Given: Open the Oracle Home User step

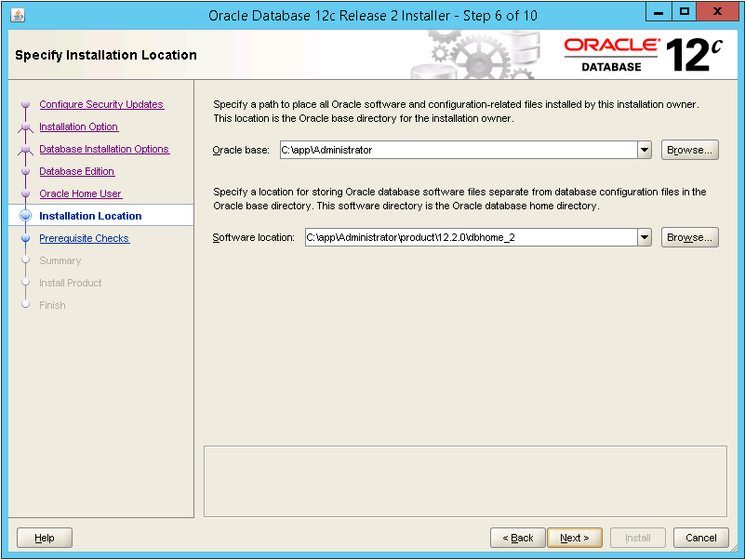Looking at the screenshot, I should click(81, 194).
